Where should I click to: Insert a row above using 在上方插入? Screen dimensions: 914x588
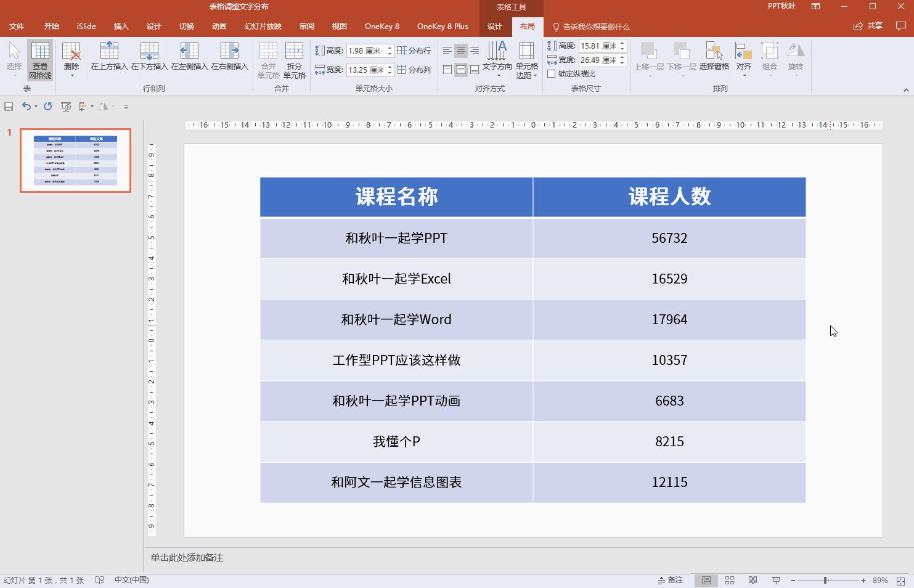pyautogui.click(x=108, y=59)
